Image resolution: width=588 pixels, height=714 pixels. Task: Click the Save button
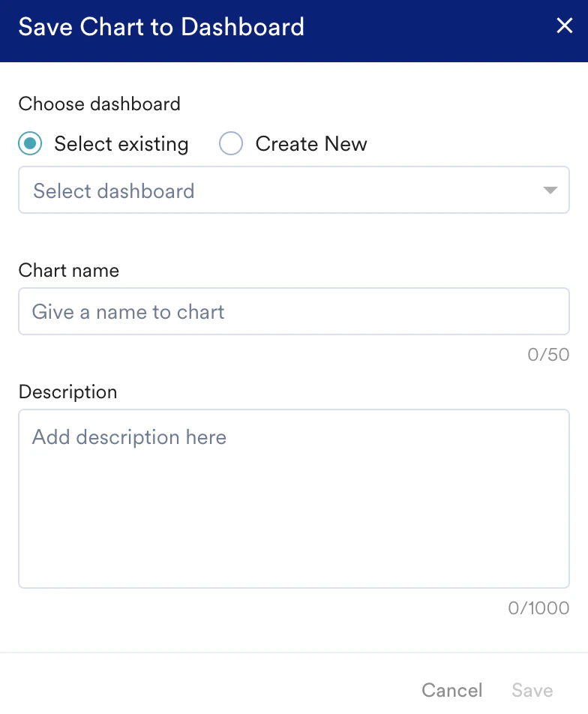point(532,690)
